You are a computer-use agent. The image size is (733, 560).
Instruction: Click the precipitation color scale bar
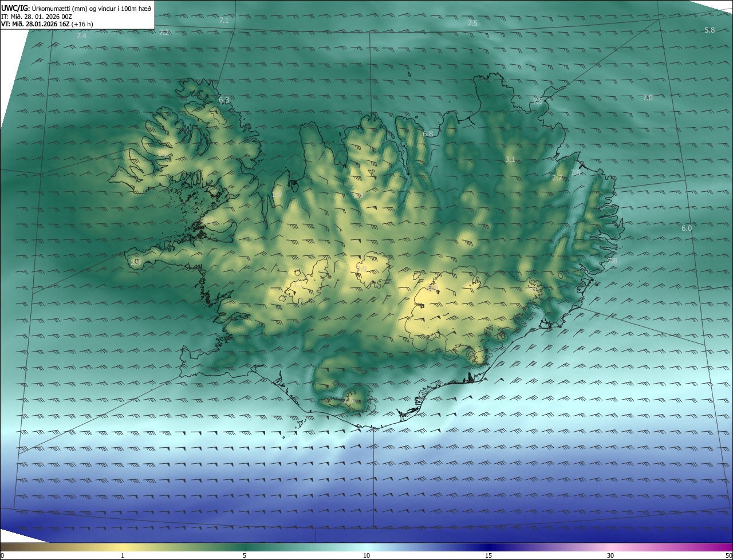tap(366, 547)
